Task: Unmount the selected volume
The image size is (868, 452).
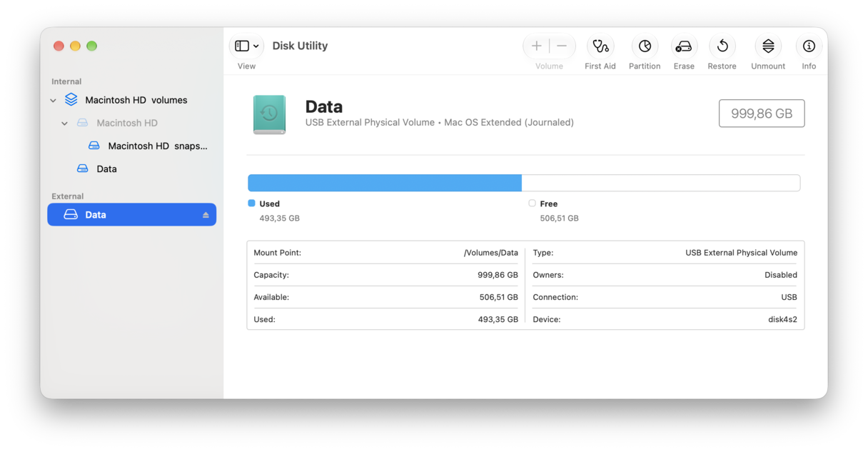Action: [x=768, y=46]
